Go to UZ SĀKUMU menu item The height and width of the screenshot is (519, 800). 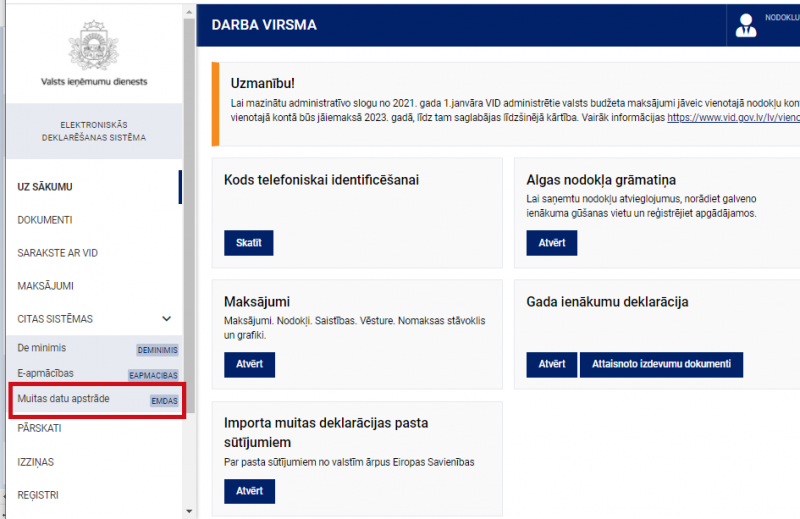click(x=45, y=187)
